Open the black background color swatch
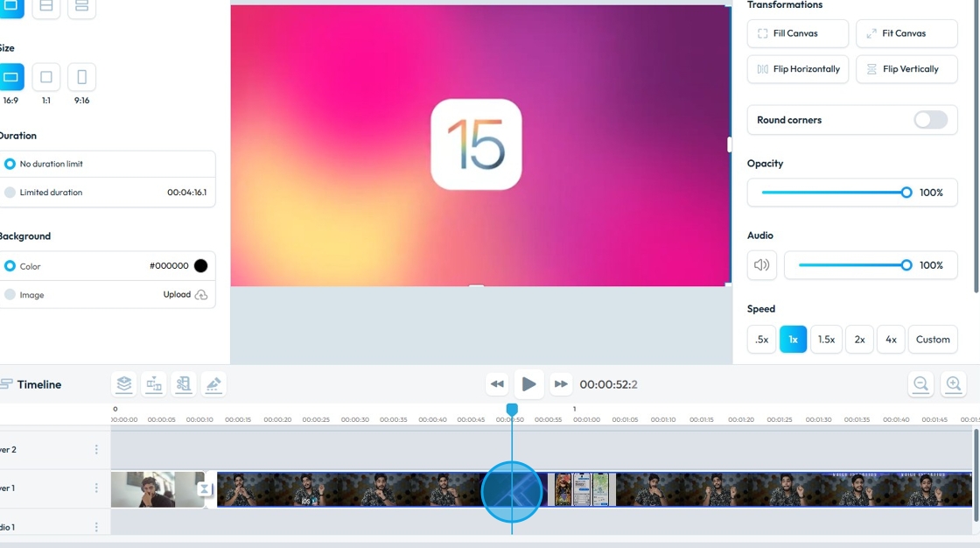980x548 pixels. [x=200, y=266]
